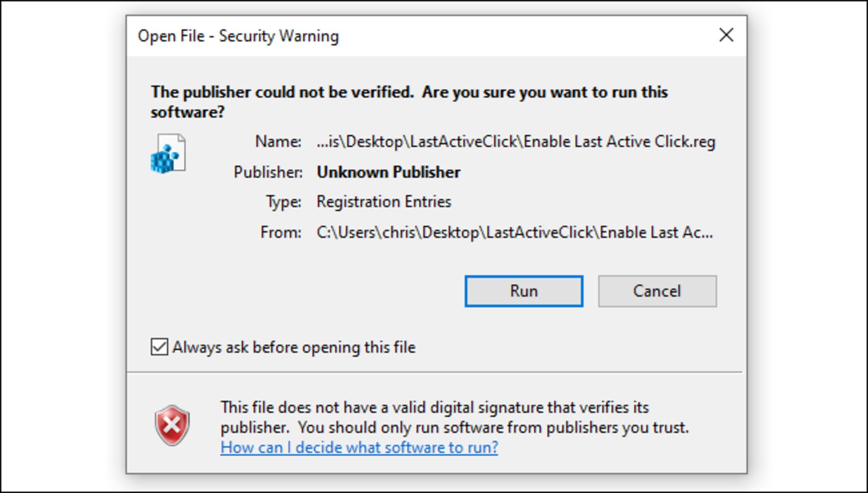Click the 'Always ask before opening' label text

point(294,347)
